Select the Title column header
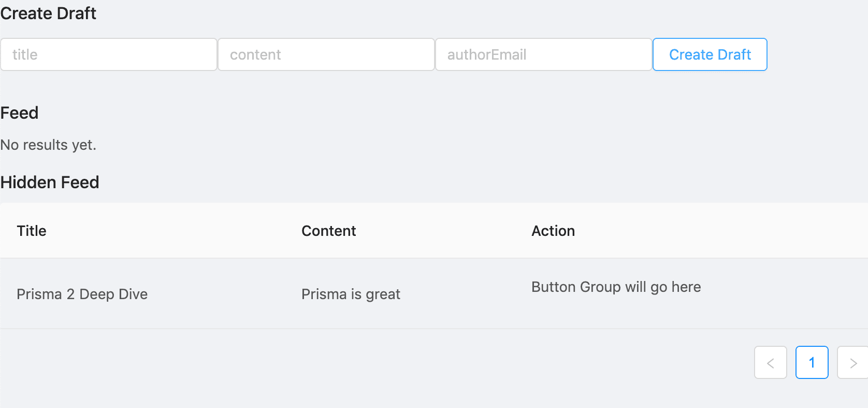The width and height of the screenshot is (868, 408). point(31,231)
